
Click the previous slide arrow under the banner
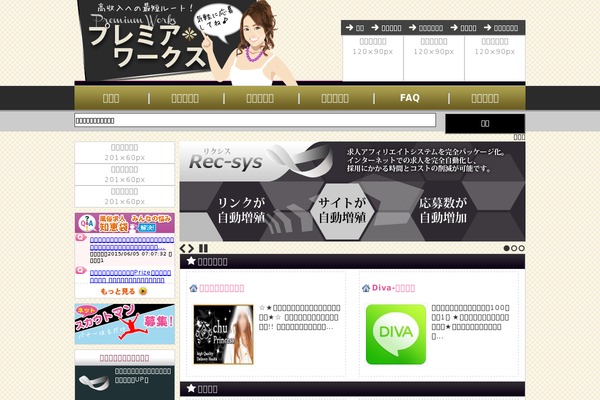(183, 248)
